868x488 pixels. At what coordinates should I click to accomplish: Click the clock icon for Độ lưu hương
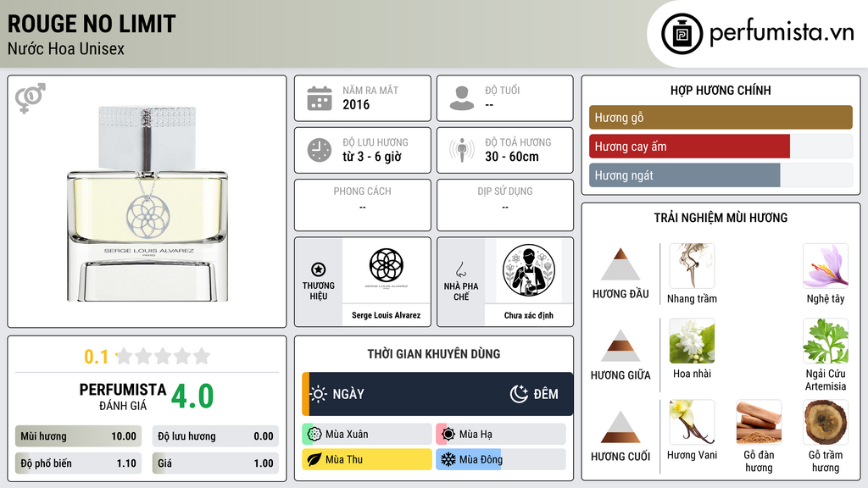click(320, 150)
